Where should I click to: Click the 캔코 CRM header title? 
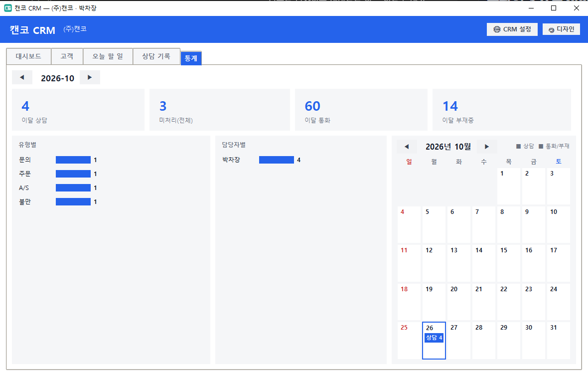point(32,30)
